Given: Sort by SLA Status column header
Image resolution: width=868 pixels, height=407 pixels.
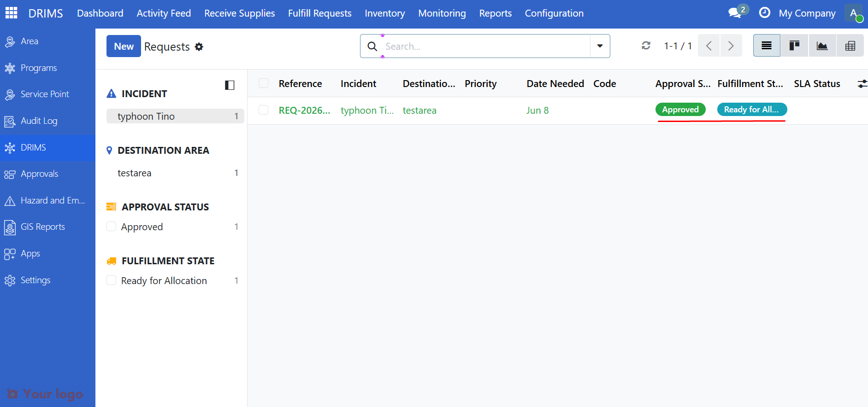Looking at the screenshot, I should click(817, 84).
